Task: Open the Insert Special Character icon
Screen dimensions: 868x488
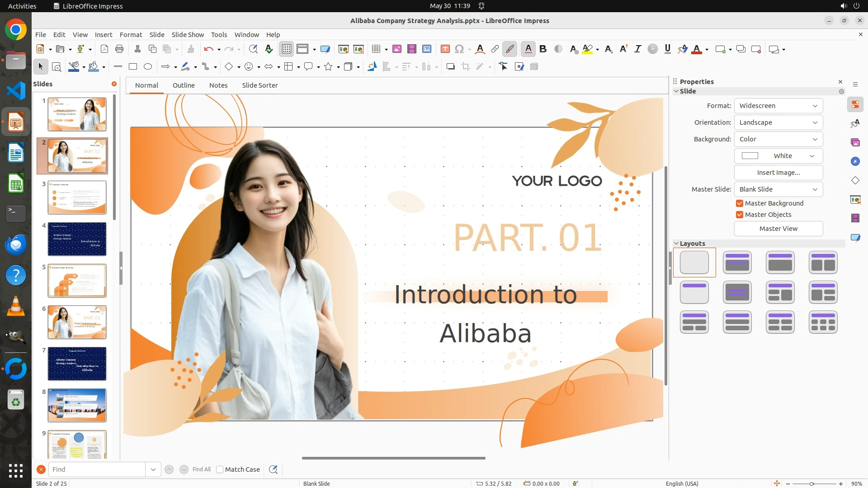Action: pyautogui.click(x=459, y=49)
